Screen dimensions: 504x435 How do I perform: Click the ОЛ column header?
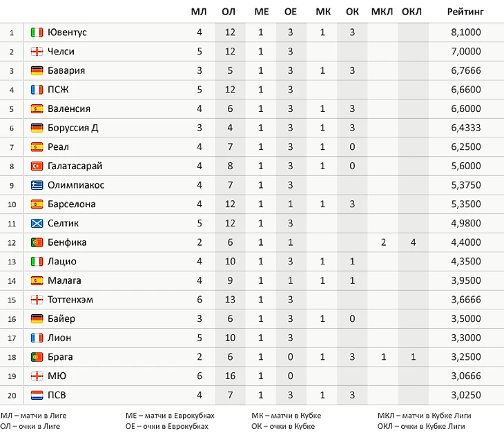click(229, 12)
